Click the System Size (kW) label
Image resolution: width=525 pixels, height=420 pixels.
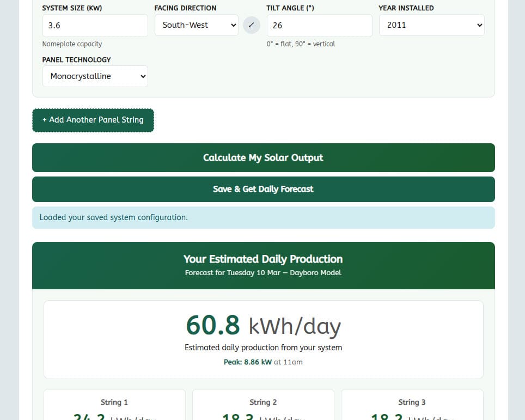pyautogui.click(x=72, y=8)
